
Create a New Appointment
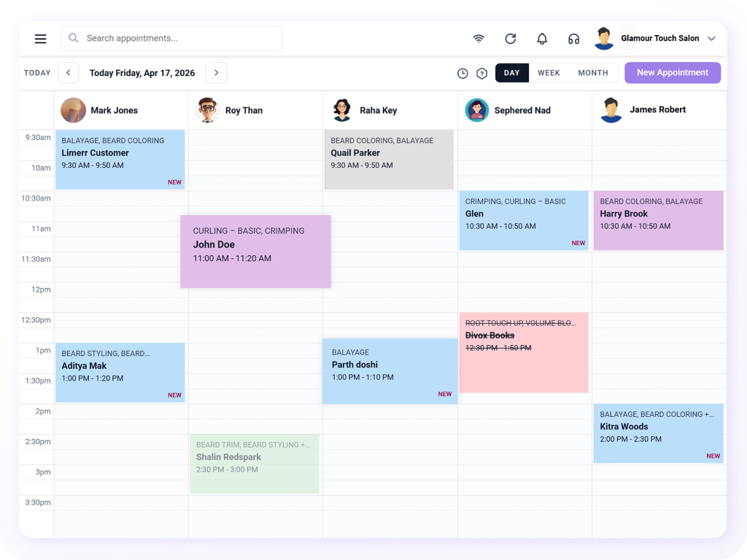(672, 73)
